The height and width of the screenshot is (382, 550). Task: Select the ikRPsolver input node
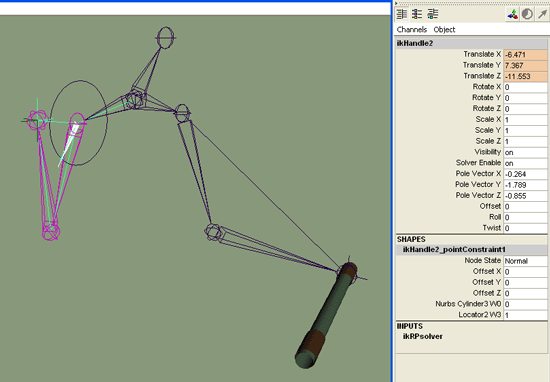click(x=423, y=337)
